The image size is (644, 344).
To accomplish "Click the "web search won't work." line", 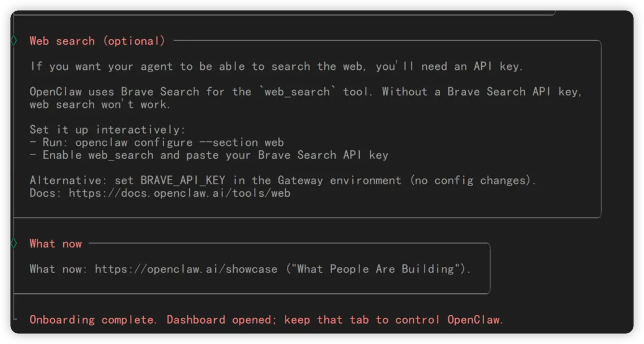I will point(100,104).
